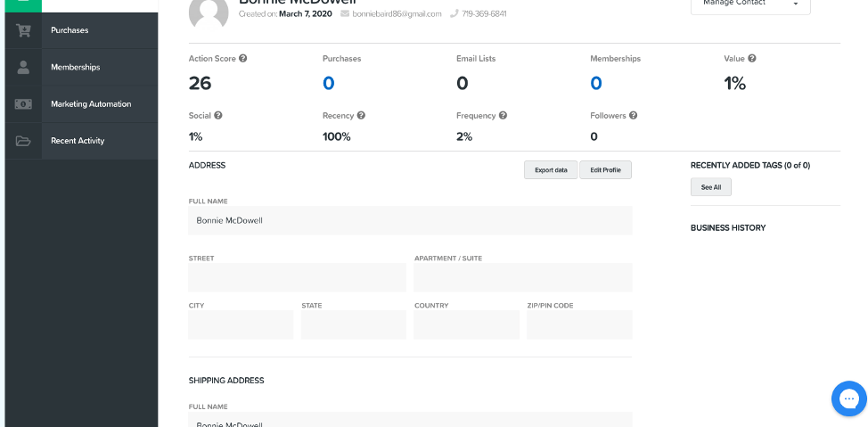This screenshot has width=868, height=427.
Task: Click the Memberships person icon
Action: click(x=23, y=67)
